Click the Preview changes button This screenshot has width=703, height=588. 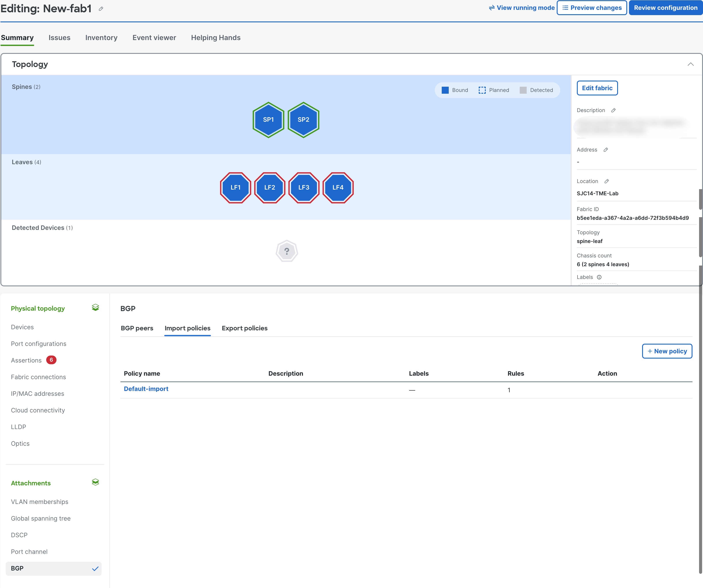(592, 8)
